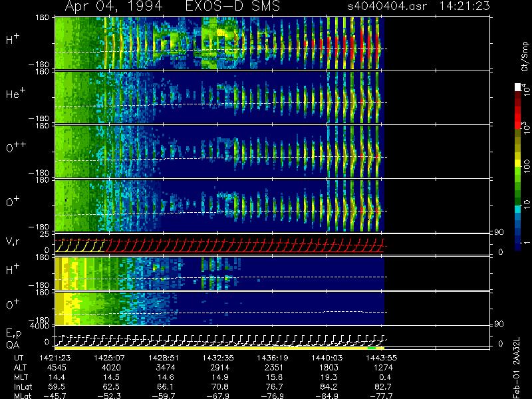The image size is (532, 399).
Task: Click the InLat value '76.7'
Action: point(276,386)
